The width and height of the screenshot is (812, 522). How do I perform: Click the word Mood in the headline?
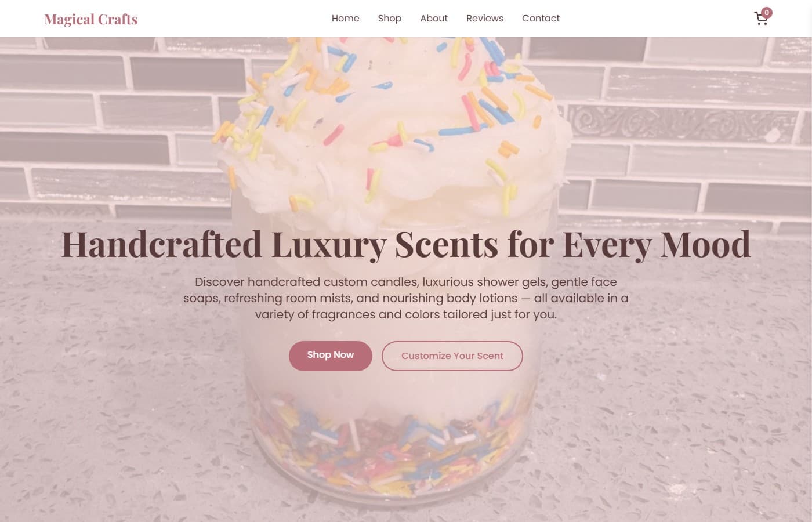706,244
